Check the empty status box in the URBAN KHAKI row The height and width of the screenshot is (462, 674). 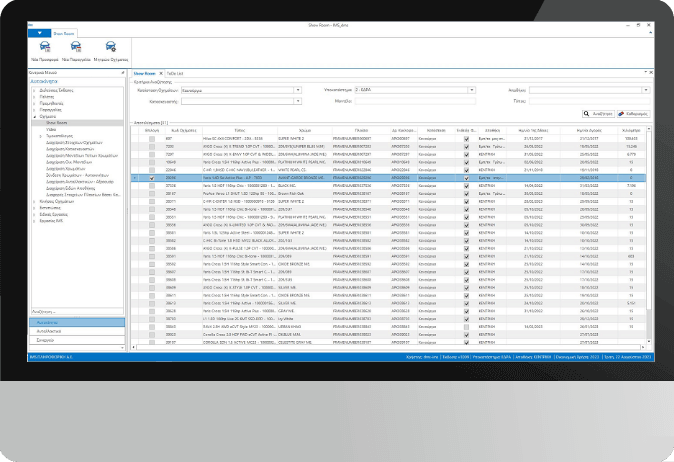pyautogui.click(x=466, y=327)
